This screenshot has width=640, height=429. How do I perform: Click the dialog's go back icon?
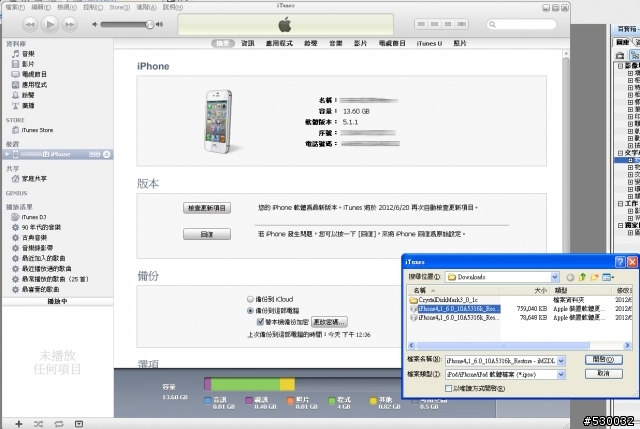coord(570,278)
